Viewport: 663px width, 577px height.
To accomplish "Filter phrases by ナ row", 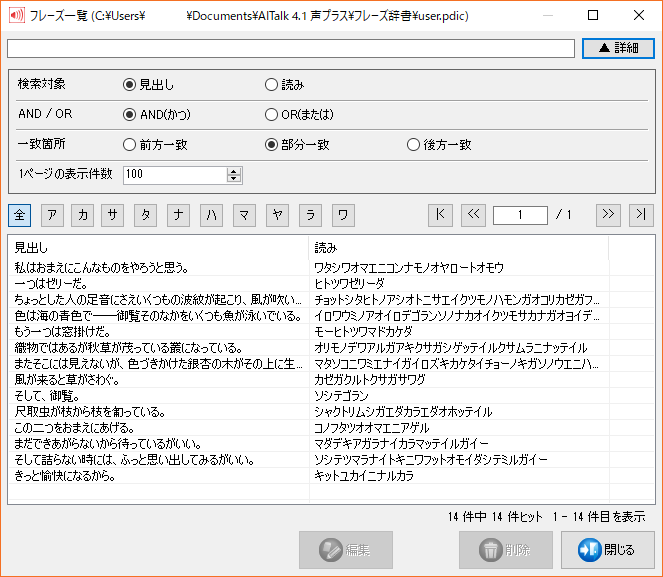I will coord(178,215).
